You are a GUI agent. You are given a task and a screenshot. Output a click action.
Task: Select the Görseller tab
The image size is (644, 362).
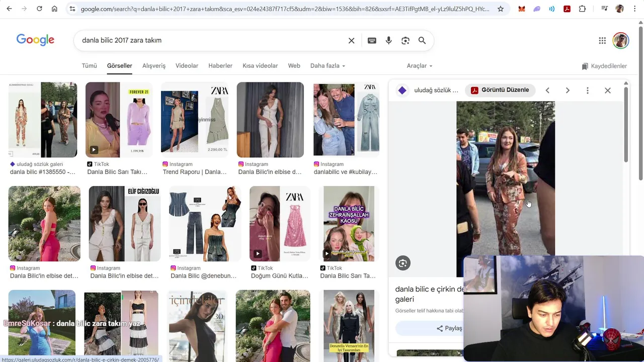pos(119,66)
